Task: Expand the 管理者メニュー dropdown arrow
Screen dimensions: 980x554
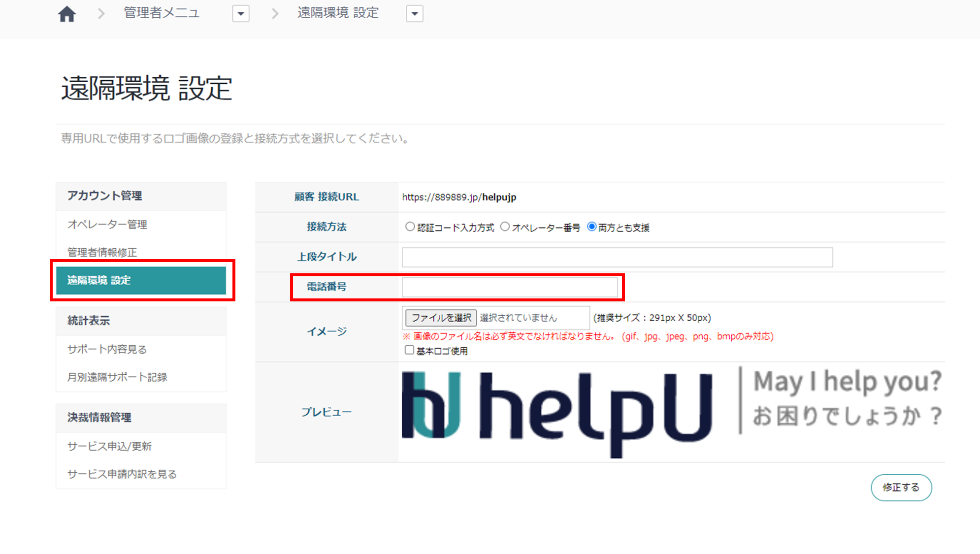Action: (x=241, y=14)
